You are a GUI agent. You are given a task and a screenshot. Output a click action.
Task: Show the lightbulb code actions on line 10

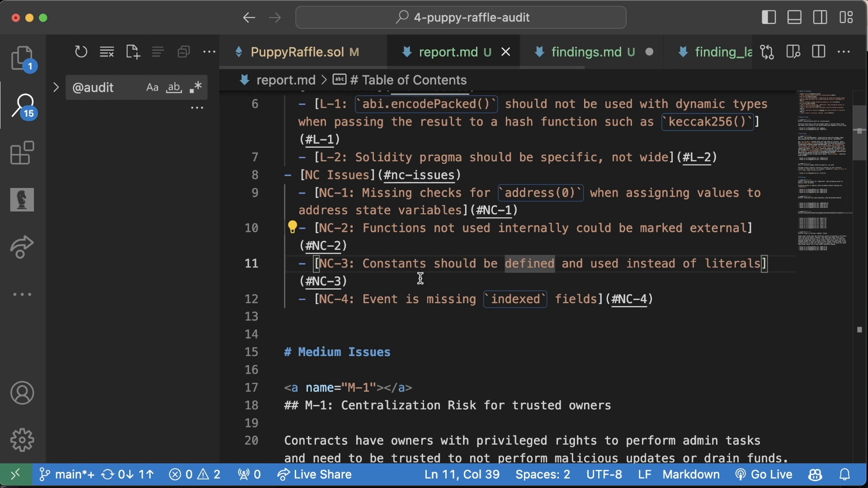click(x=292, y=227)
